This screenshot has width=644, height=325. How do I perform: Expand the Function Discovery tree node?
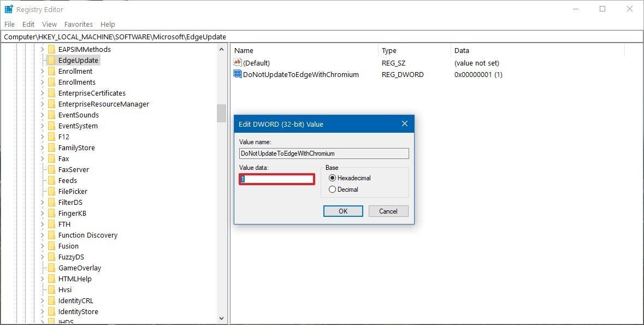coord(42,235)
